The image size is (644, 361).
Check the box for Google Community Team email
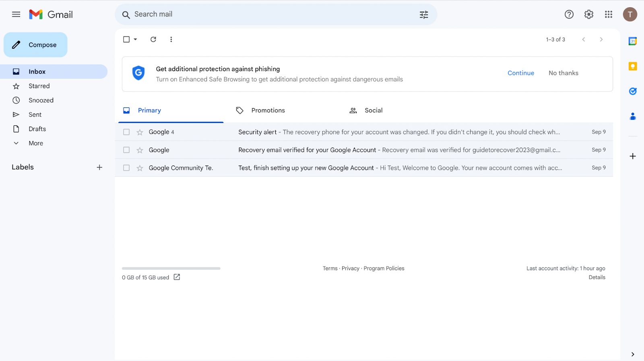[126, 168]
